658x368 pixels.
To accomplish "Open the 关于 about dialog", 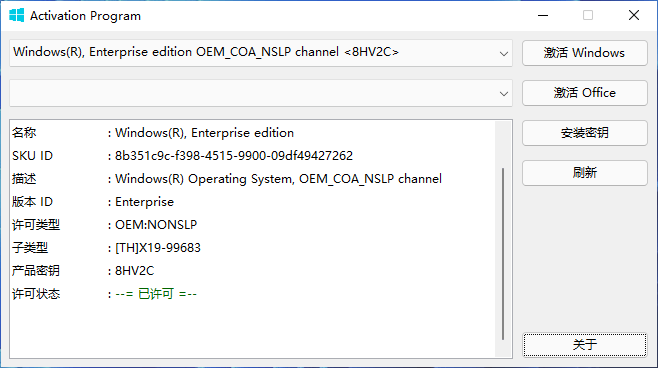I will 585,345.
